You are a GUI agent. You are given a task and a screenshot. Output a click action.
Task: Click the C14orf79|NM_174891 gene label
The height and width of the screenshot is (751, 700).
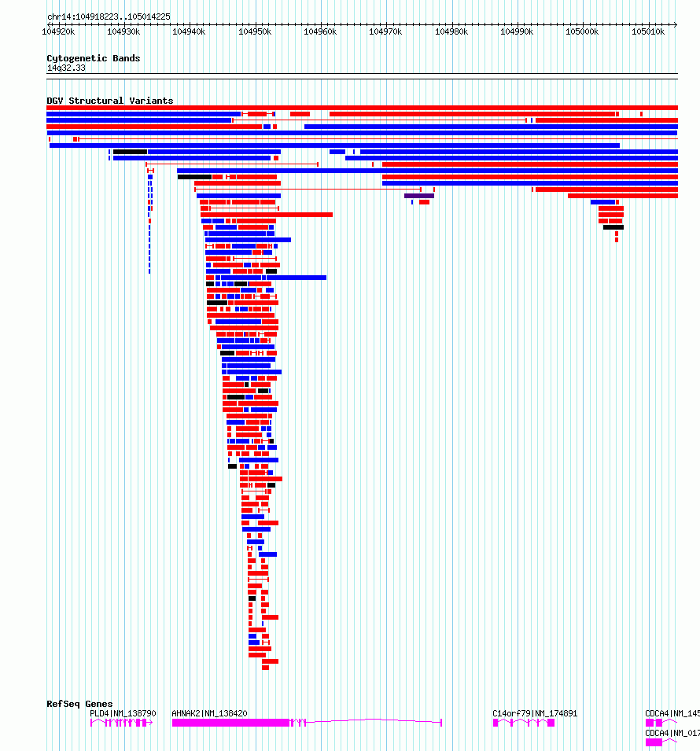pos(535,713)
